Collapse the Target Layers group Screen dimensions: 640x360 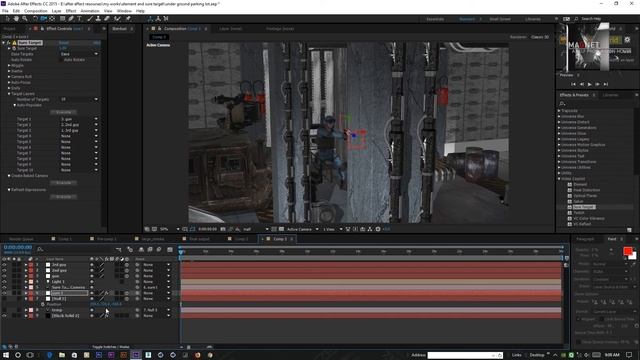point(9,93)
